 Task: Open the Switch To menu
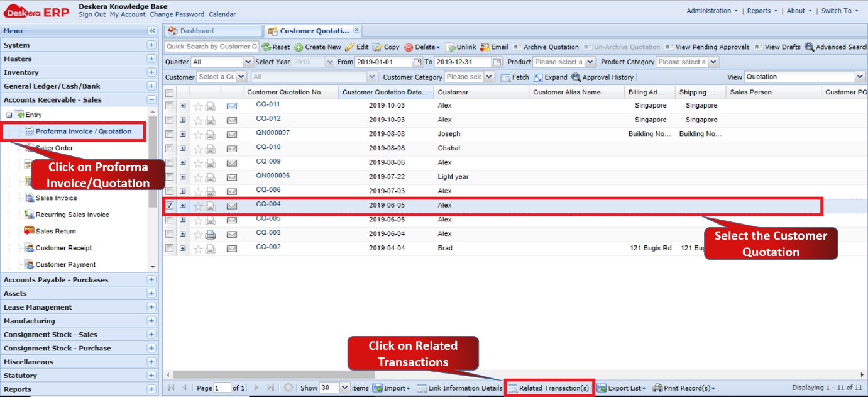click(839, 11)
